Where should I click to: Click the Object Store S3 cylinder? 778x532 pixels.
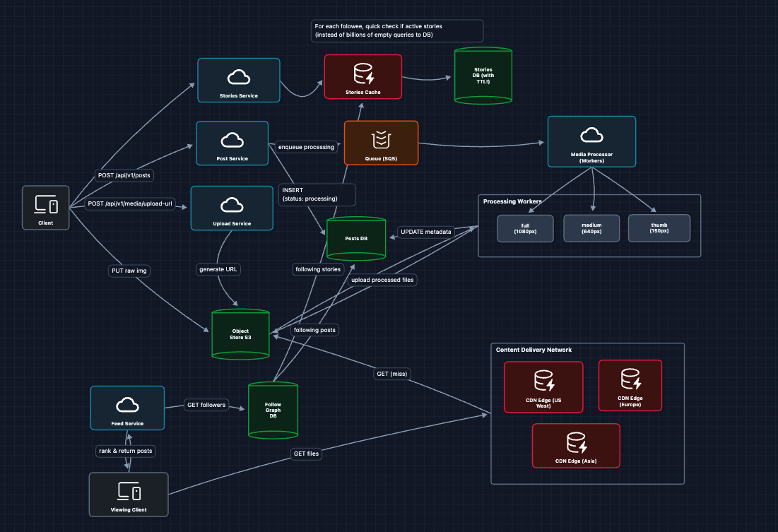click(240, 334)
